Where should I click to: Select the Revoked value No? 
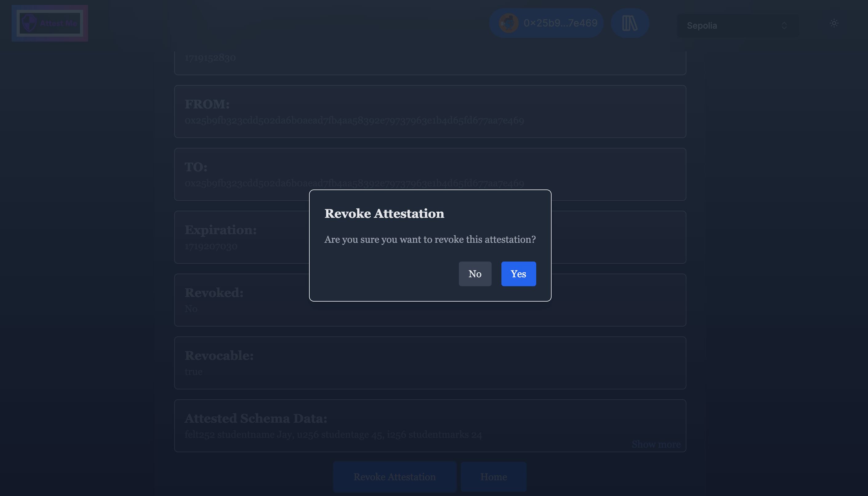tap(191, 309)
